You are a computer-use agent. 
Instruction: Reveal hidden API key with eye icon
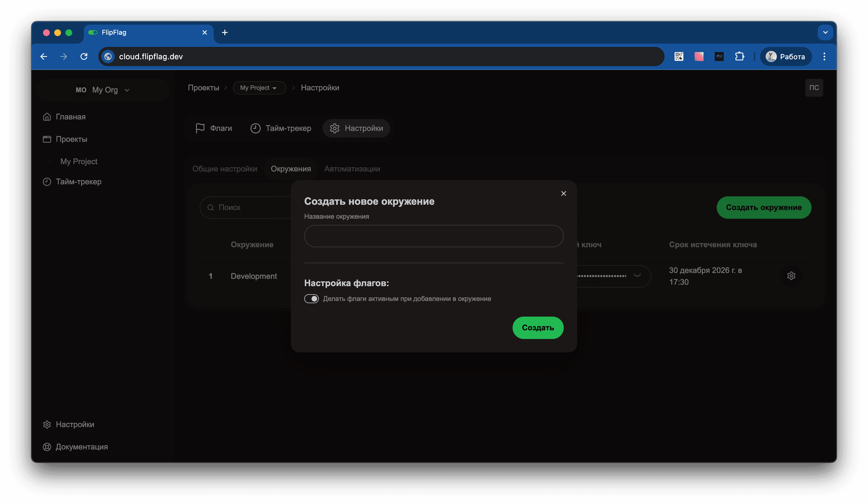637,275
